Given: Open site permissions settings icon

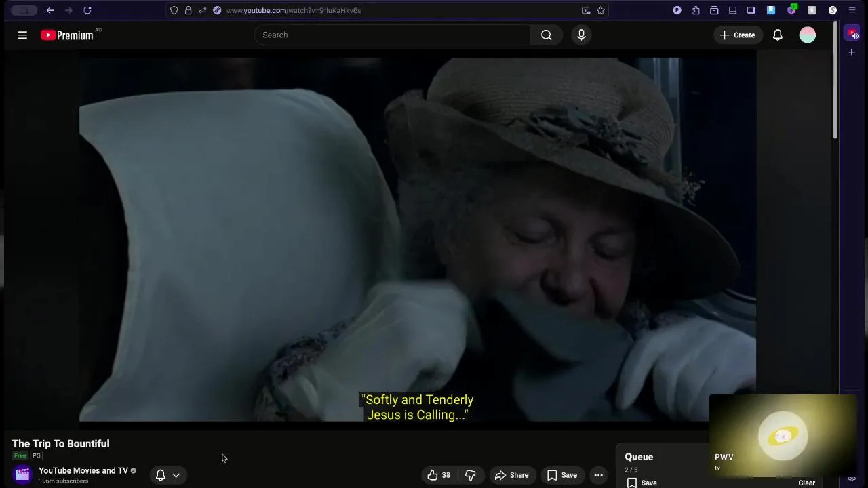Looking at the screenshot, I should 203,10.
